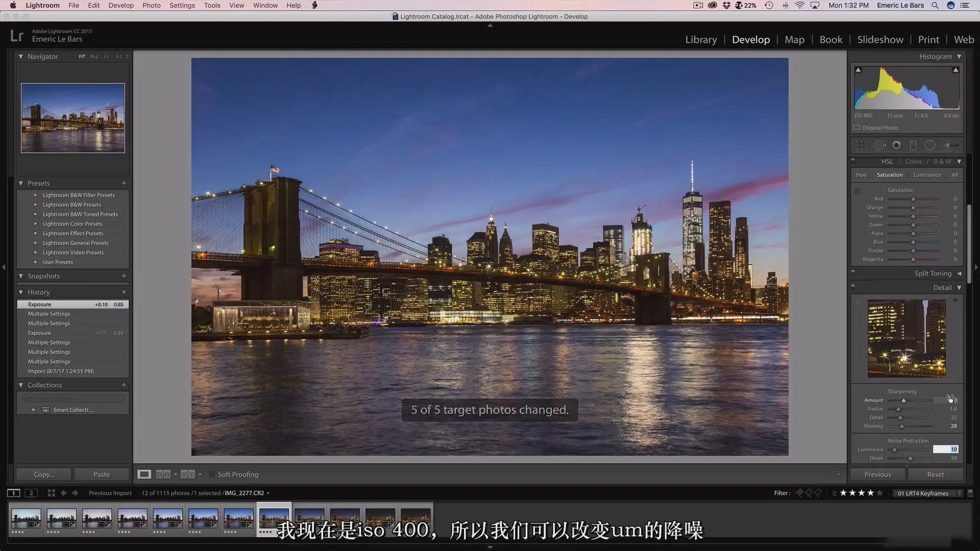The image size is (980, 551).
Task: Select the Spot Removal tool
Action: point(879,145)
